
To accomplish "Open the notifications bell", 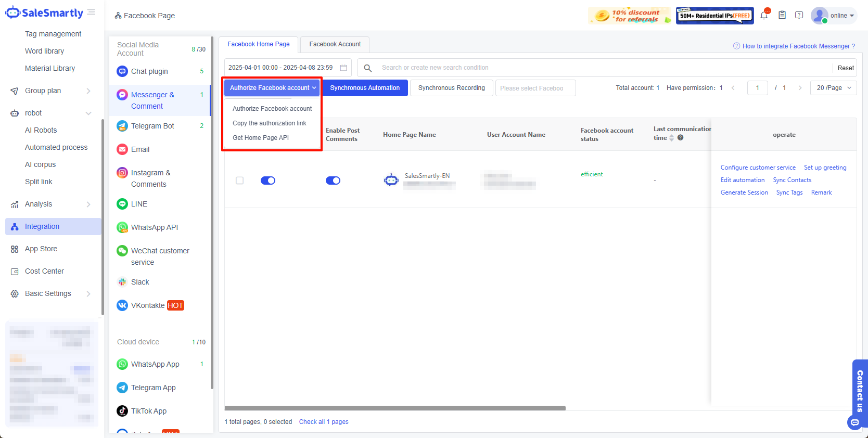I will click(x=764, y=15).
